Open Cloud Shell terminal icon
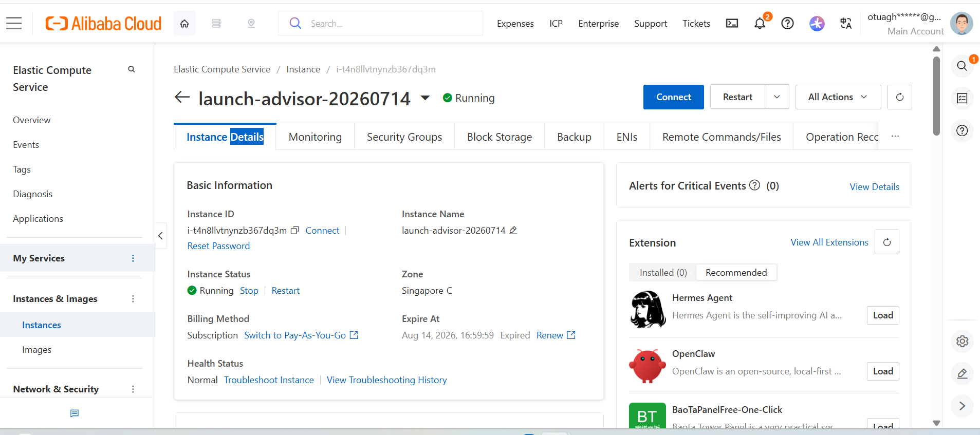980x435 pixels. click(732, 23)
